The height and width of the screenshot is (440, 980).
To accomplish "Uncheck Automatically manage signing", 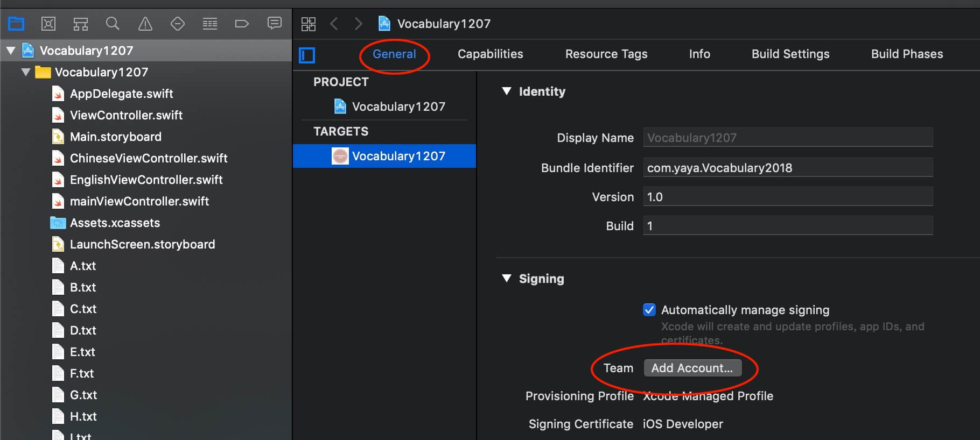I will pos(649,310).
